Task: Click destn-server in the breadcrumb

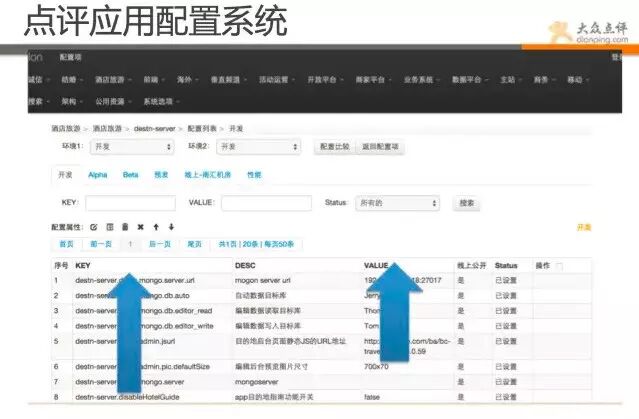Action: [154, 129]
